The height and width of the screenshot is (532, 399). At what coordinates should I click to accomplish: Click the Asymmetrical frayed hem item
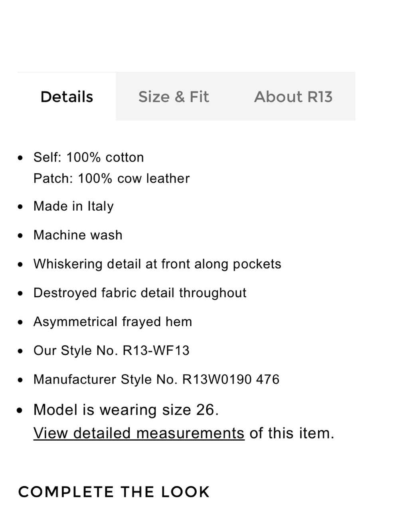113,322
